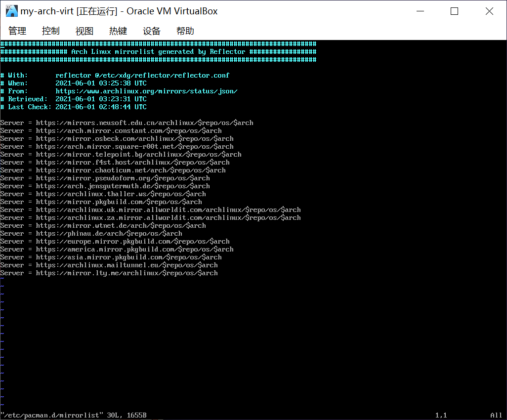This screenshot has height=420, width=507.
Task: Open the 视图 menu
Action: pyautogui.click(x=84, y=31)
